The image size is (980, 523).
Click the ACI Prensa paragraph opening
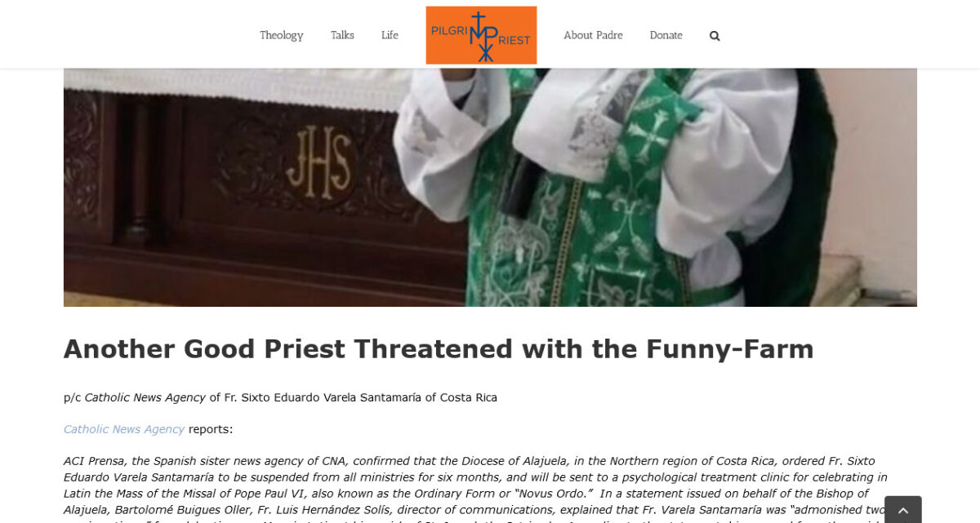(x=93, y=461)
